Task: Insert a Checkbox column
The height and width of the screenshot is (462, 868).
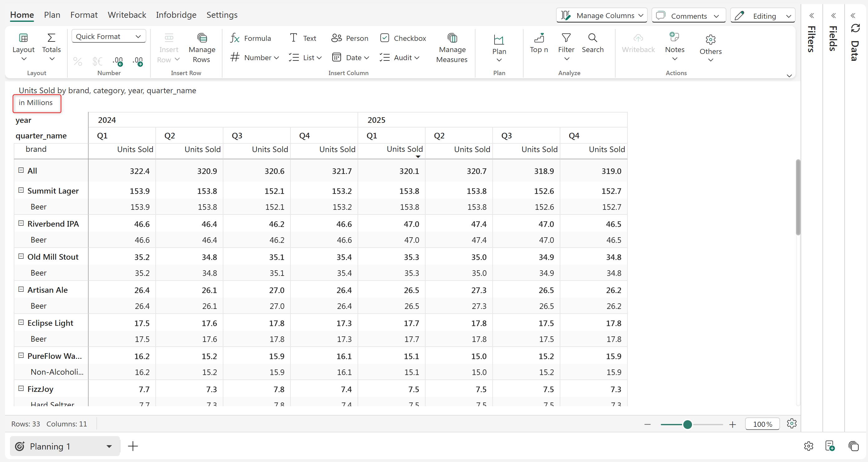Action: point(403,38)
